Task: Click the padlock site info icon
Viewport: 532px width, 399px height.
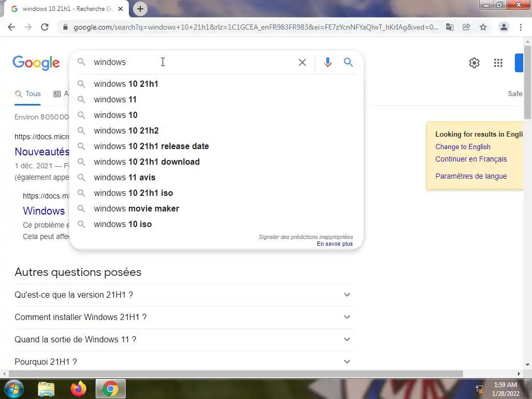Action: coord(65,27)
